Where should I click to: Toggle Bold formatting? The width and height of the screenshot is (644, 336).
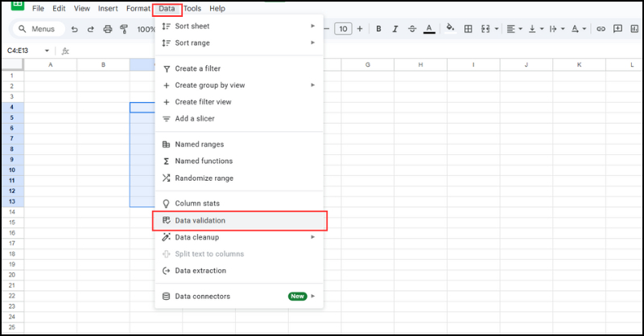(380, 29)
